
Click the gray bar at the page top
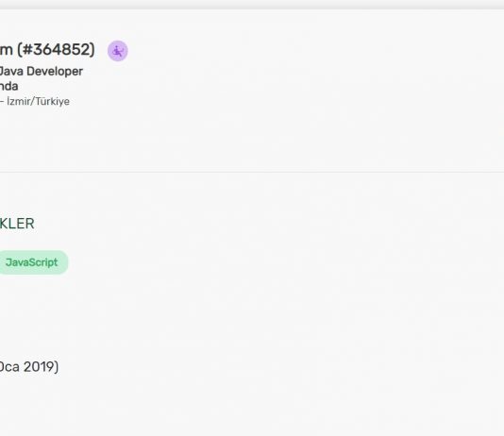click(252, 5)
